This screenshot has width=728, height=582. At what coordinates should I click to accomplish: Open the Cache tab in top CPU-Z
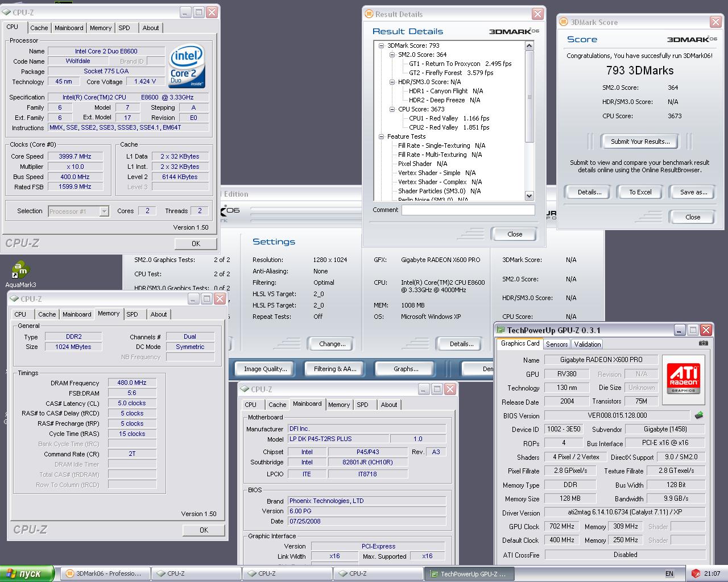click(39, 28)
